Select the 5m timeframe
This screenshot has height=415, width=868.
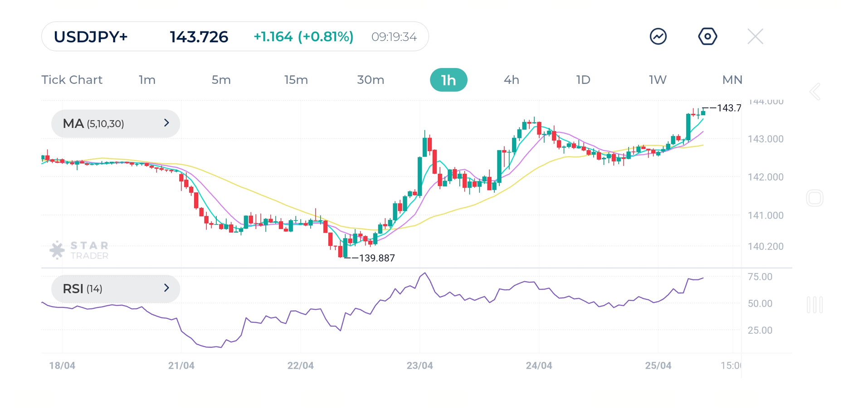tap(221, 80)
